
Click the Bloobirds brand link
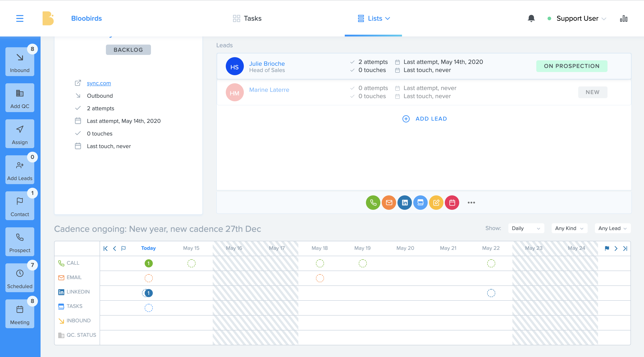[87, 18]
